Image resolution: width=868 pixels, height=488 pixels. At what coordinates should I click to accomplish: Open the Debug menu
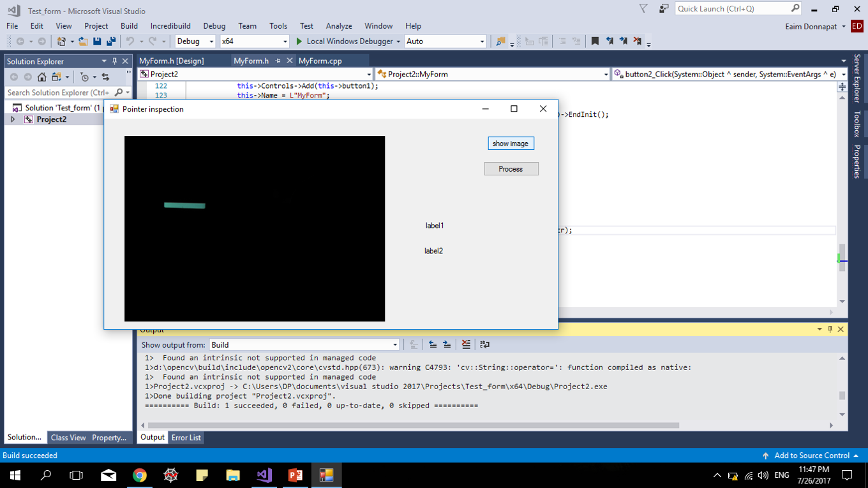coord(214,26)
